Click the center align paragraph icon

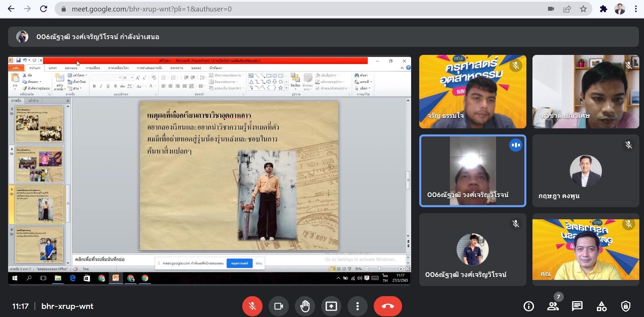pyautogui.click(x=170, y=86)
